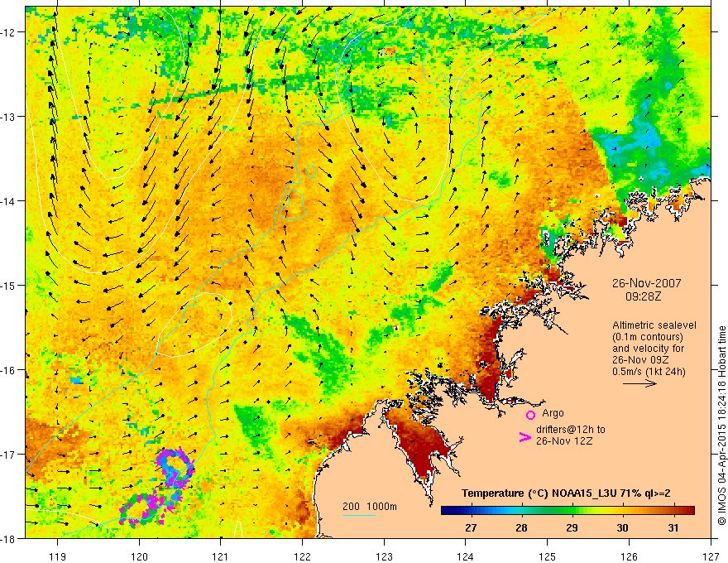
Task: Click the 27 tick label on color bar
Action: tap(471, 527)
